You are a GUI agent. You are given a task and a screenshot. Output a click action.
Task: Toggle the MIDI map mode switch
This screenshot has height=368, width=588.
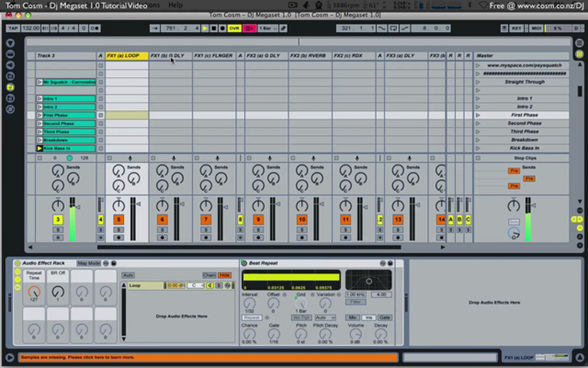pyautogui.click(x=536, y=28)
